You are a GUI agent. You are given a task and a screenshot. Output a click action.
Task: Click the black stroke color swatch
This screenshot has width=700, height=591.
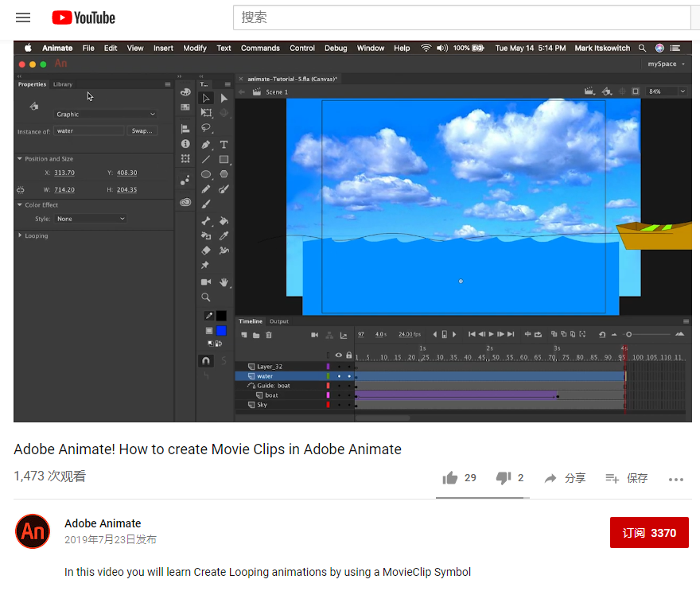221,316
